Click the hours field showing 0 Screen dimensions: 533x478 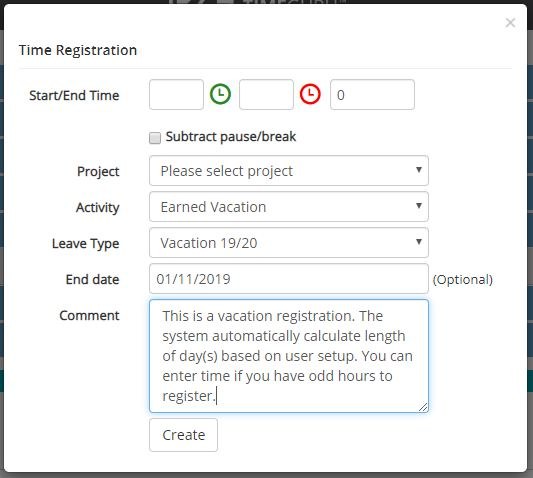[x=372, y=95]
